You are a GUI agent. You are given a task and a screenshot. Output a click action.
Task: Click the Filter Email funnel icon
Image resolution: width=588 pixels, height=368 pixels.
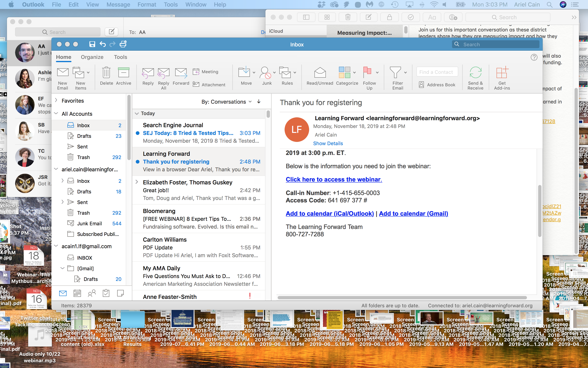[395, 73]
